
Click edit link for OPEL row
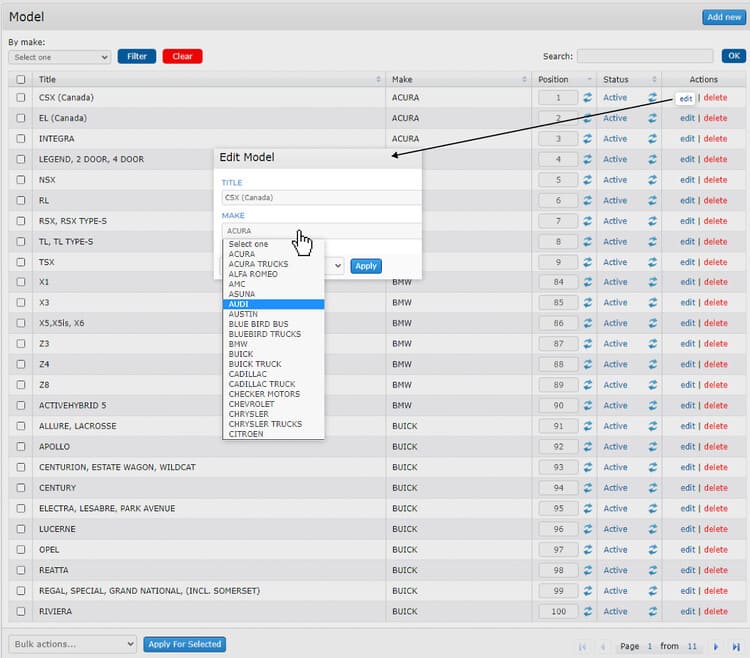687,549
